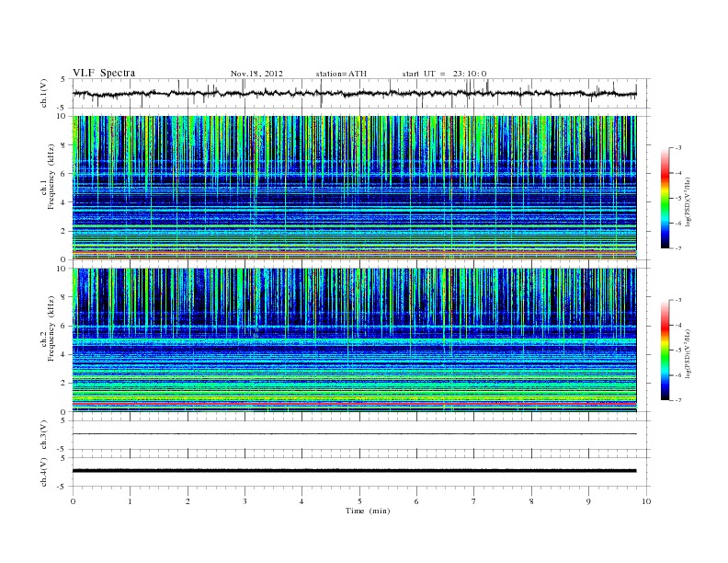
Task: Click the flat ch.3 voltage trace
Action: (x=354, y=434)
